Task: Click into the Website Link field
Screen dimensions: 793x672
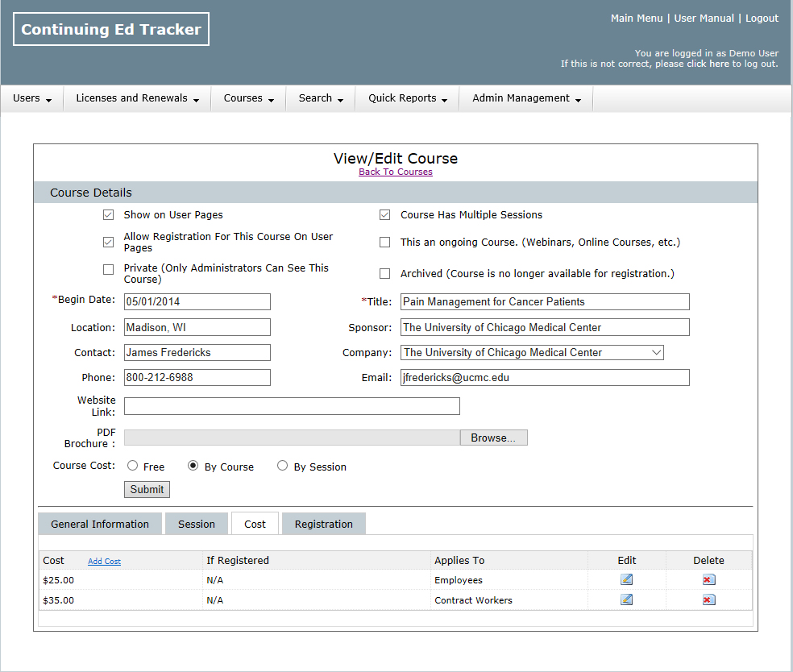Action: [x=292, y=406]
